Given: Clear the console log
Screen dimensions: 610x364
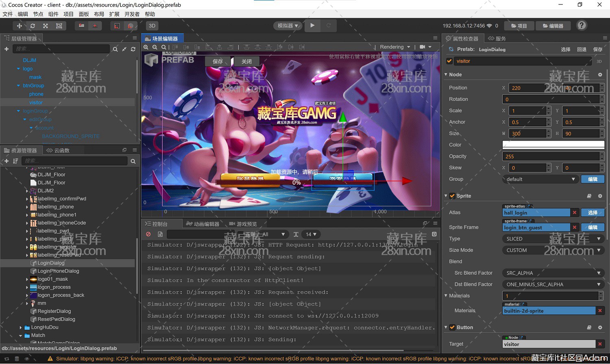Looking at the screenshot, I should [x=148, y=234].
